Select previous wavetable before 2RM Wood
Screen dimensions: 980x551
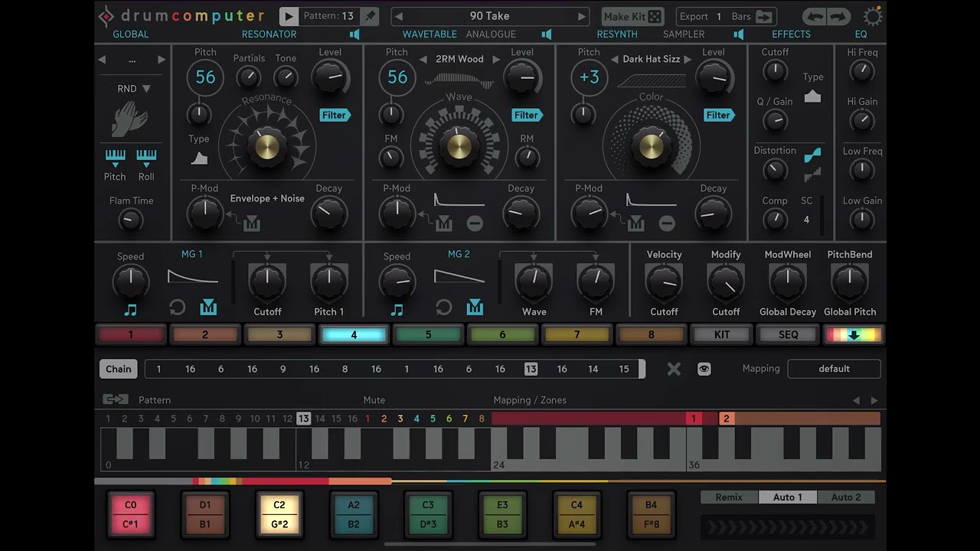[x=423, y=59]
